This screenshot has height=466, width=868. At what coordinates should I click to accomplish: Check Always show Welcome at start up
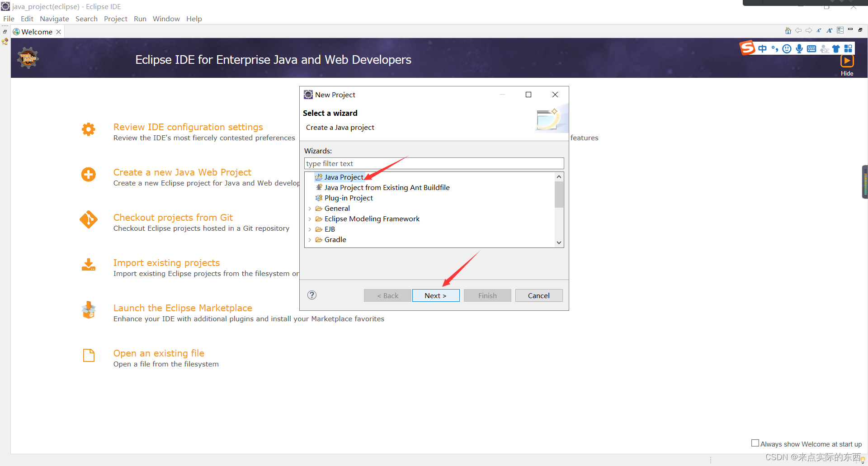pyautogui.click(x=755, y=443)
